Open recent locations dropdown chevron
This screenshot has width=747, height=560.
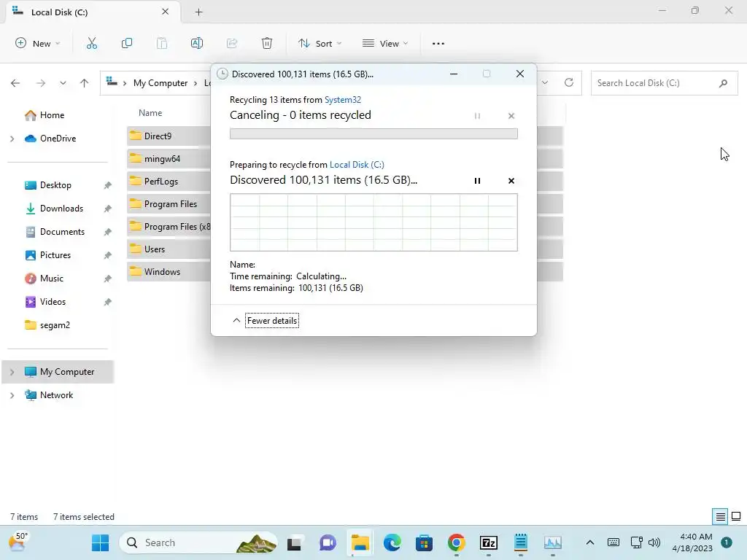tap(63, 83)
